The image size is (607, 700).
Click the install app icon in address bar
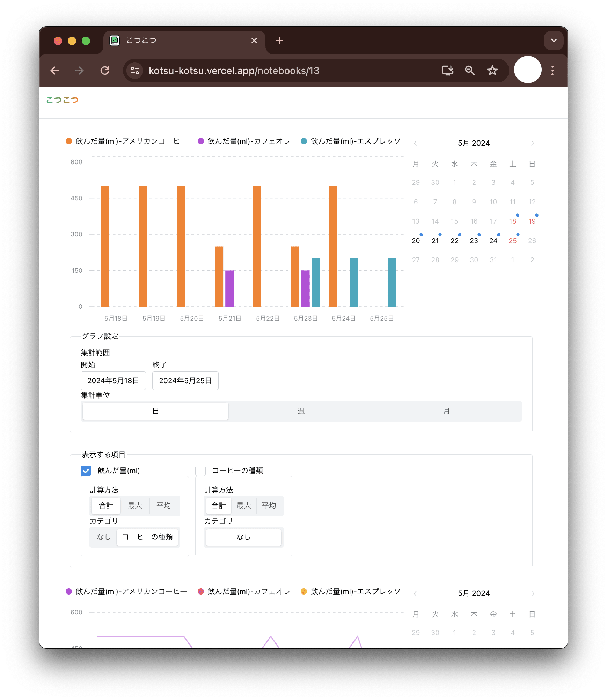pyautogui.click(x=447, y=71)
